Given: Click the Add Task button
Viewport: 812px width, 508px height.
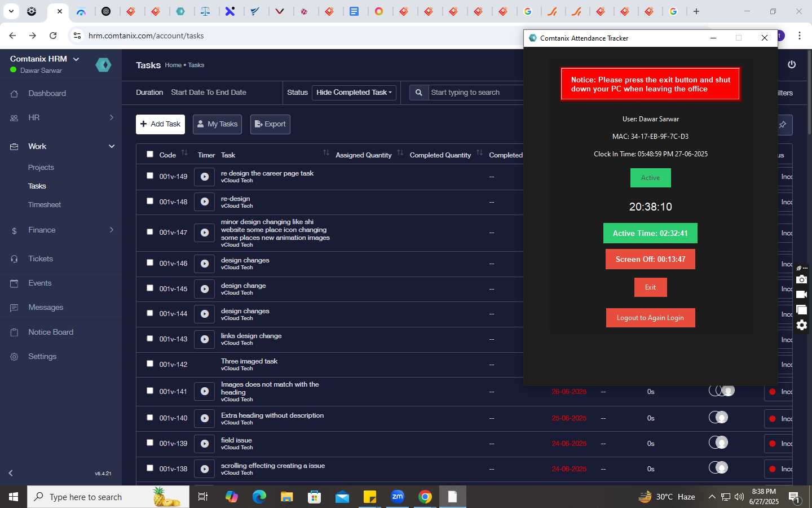Looking at the screenshot, I should [x=160, y=124].
